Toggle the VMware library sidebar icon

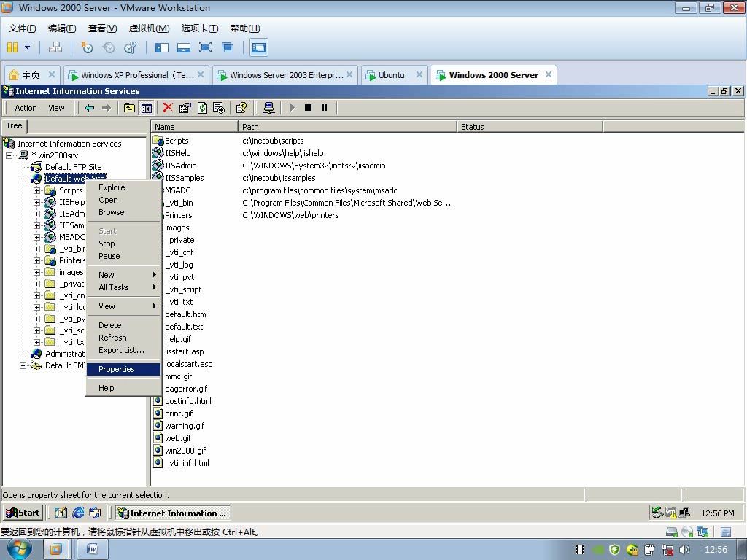(x=162, y=47)
